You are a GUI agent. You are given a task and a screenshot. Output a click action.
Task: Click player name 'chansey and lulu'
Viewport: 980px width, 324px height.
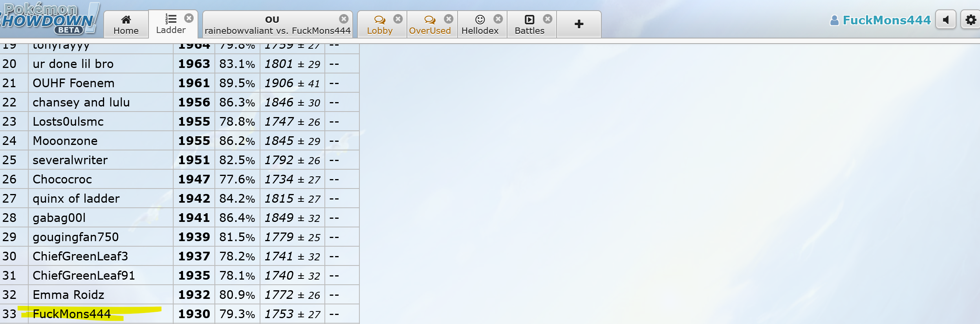click(x=81, y=102)
